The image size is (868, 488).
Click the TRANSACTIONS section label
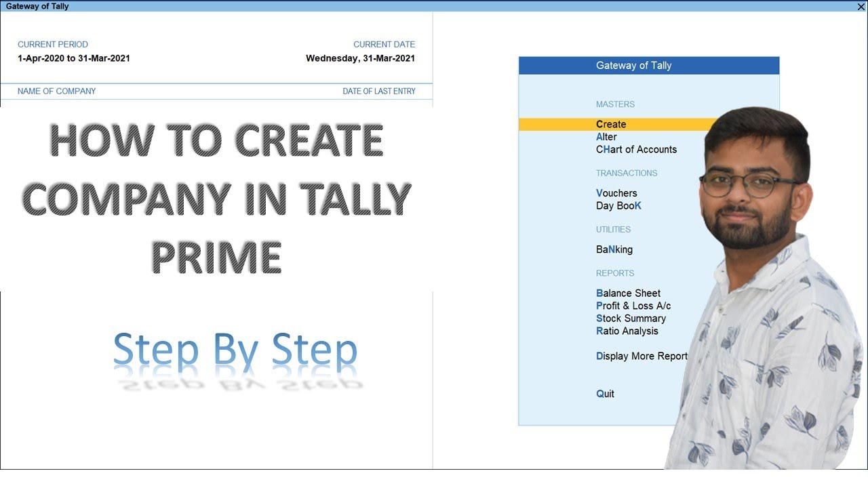tap(627, 173)
